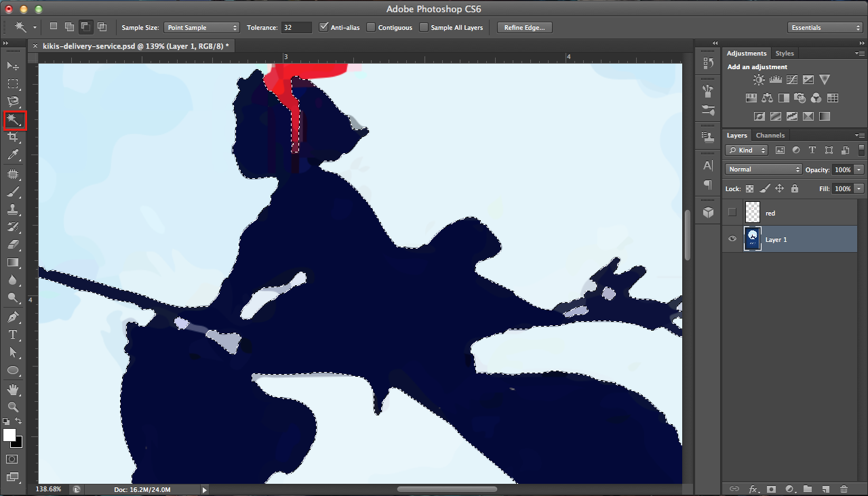Add a Photo Filter adjustment

tap(800, 98)
